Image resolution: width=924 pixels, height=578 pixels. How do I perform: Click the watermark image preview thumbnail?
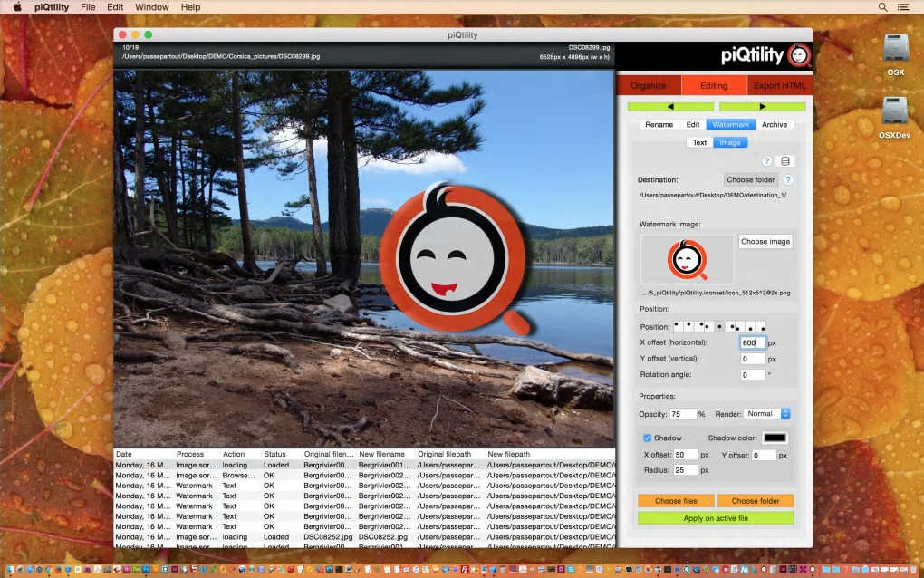pyautogui.click(x=687, y=260)
